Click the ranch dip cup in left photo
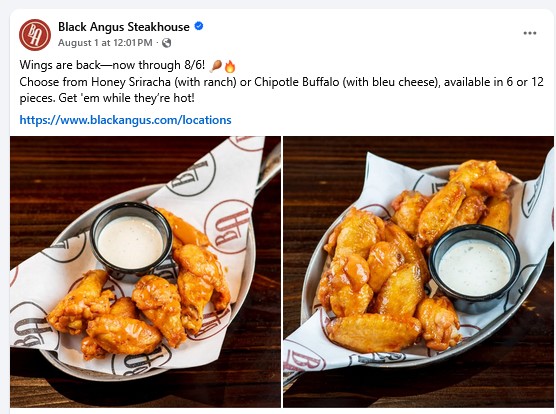 point(130,239)
